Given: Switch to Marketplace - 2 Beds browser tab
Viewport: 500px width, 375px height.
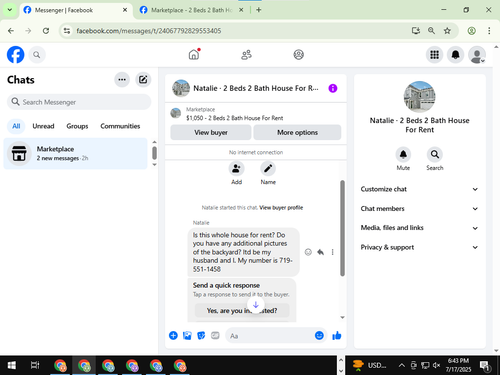Looking at the screenshot, I should tap(192, 10).
